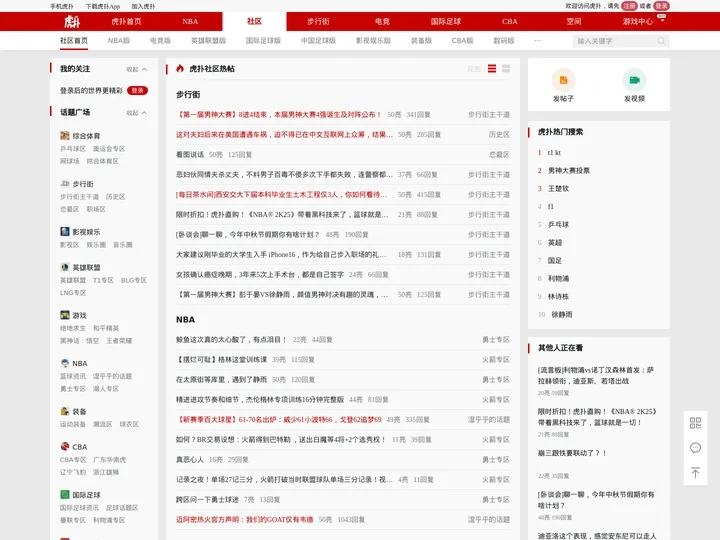Open the 电竞 nav tab
Viewport: 720px width, 540px height.
click(382, 22)
